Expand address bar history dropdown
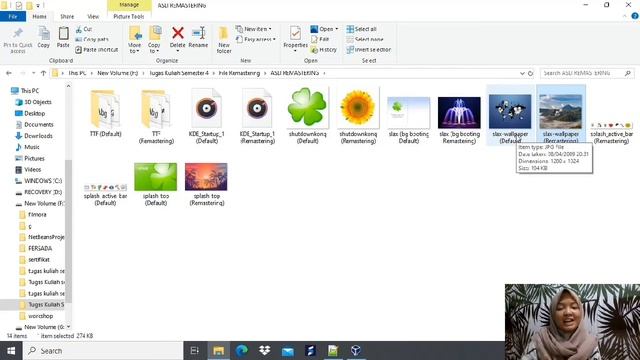The image size is (640, 360). point(522,73)
